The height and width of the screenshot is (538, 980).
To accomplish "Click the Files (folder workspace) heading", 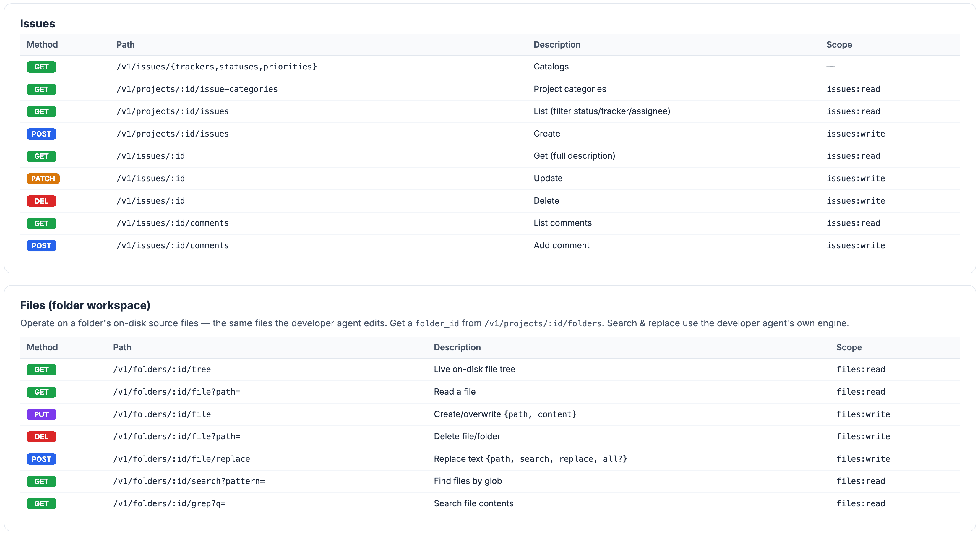I will [85, 305].
